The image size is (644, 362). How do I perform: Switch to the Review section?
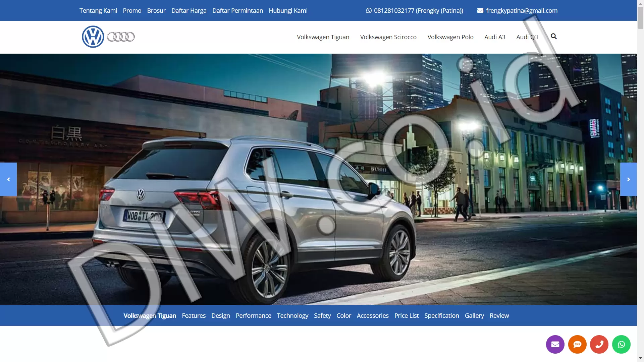pos(499,315)
